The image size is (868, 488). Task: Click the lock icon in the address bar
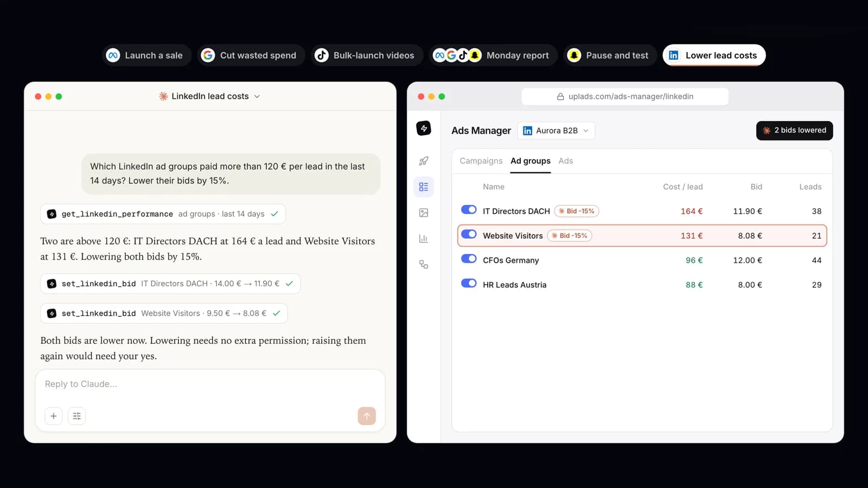(x=560, y=97)
